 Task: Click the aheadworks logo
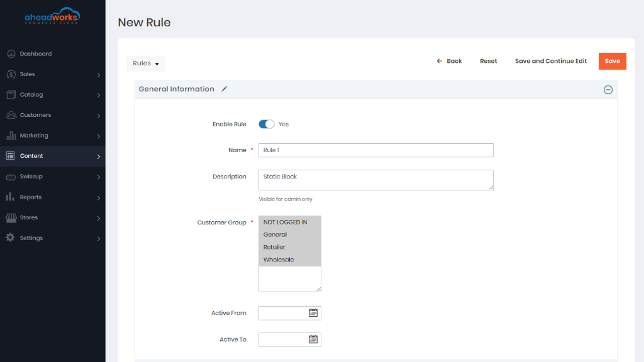[52, 16]
